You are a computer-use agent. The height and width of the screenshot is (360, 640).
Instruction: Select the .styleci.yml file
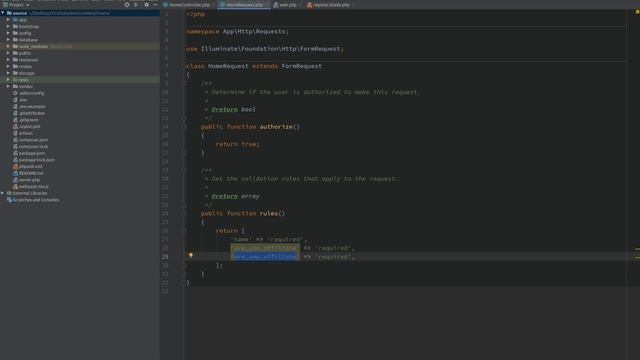pos(27,127)
